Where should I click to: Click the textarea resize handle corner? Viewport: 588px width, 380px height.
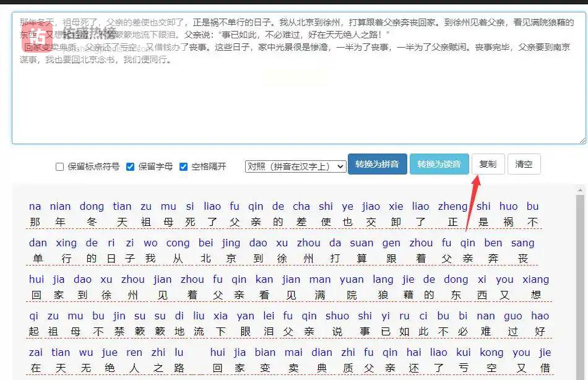point(582,140)
